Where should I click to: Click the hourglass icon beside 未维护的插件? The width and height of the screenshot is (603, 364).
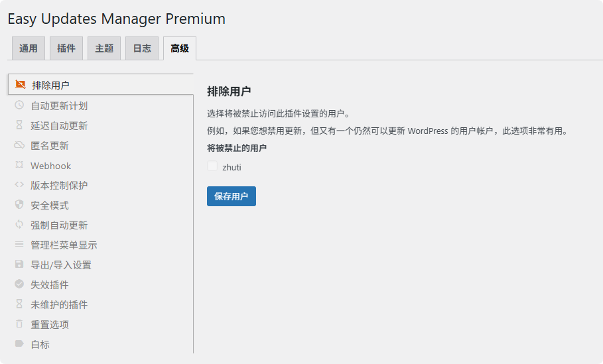pos(19,304)
